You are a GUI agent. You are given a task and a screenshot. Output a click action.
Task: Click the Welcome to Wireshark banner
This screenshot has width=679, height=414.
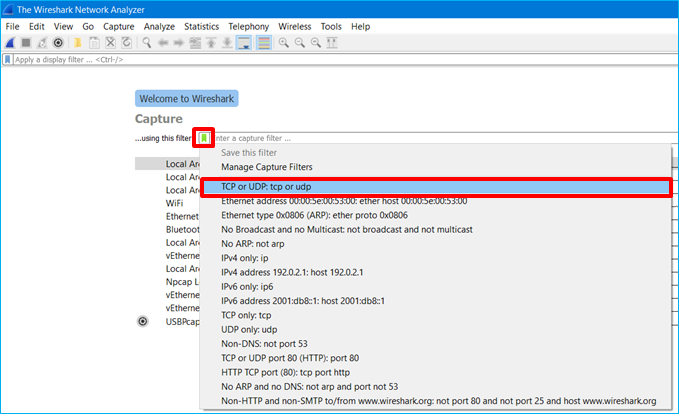pyautogui.click(x=187, y=99)
